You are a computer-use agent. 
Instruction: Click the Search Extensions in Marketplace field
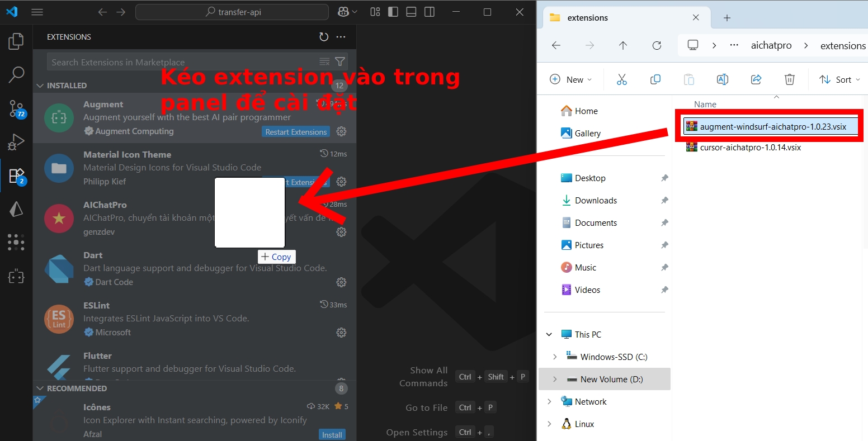point(182,62)
